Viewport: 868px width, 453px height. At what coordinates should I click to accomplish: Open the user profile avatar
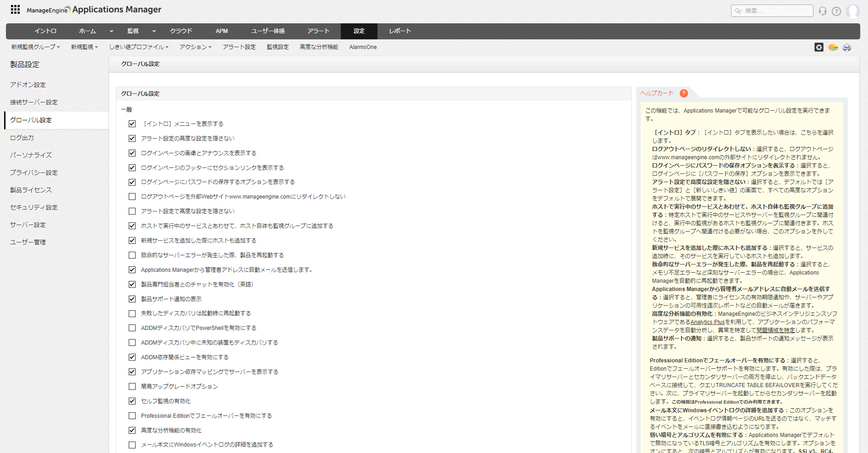(852, 11)
